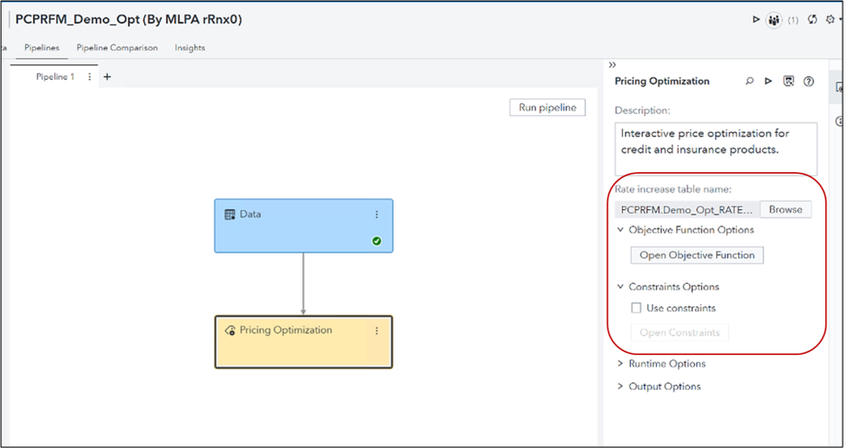Run the node from the properties panel play icon
This screenshot has height=448, width=868.
coord(768,82)
